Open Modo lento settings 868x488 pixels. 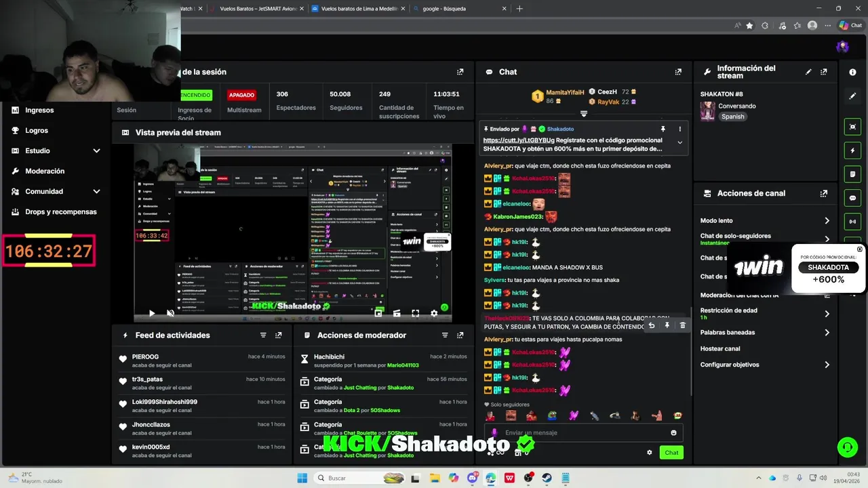coord(765,221)
